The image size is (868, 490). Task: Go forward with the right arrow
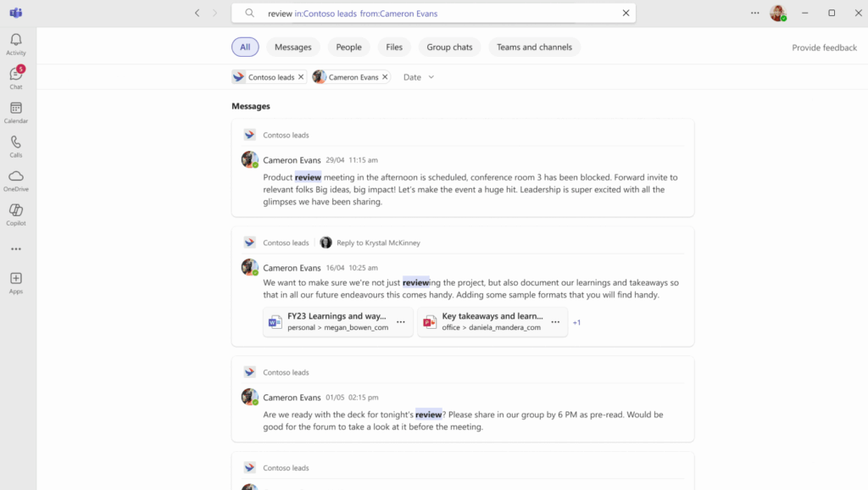pos(215,13)
